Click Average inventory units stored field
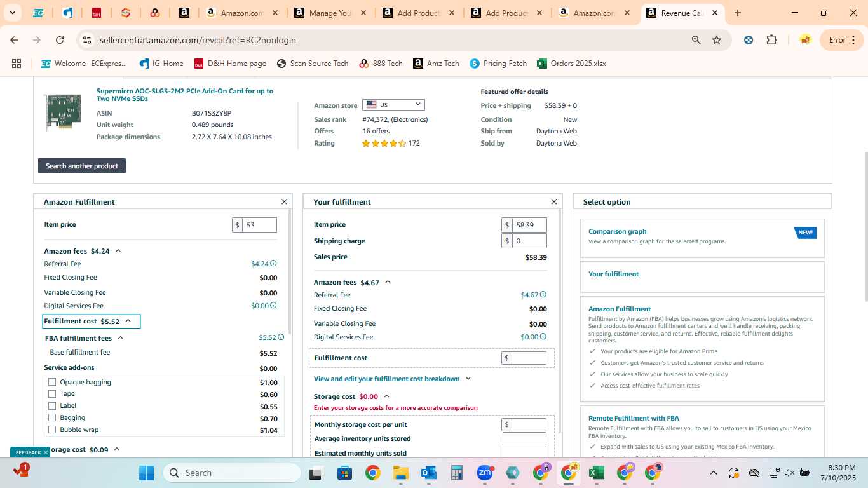 click(524, 439)
